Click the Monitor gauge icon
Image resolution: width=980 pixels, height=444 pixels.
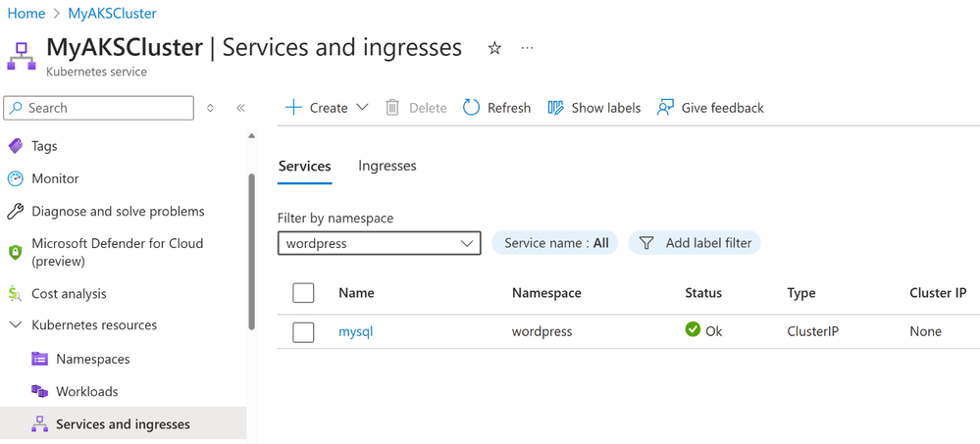click(15, 178)
